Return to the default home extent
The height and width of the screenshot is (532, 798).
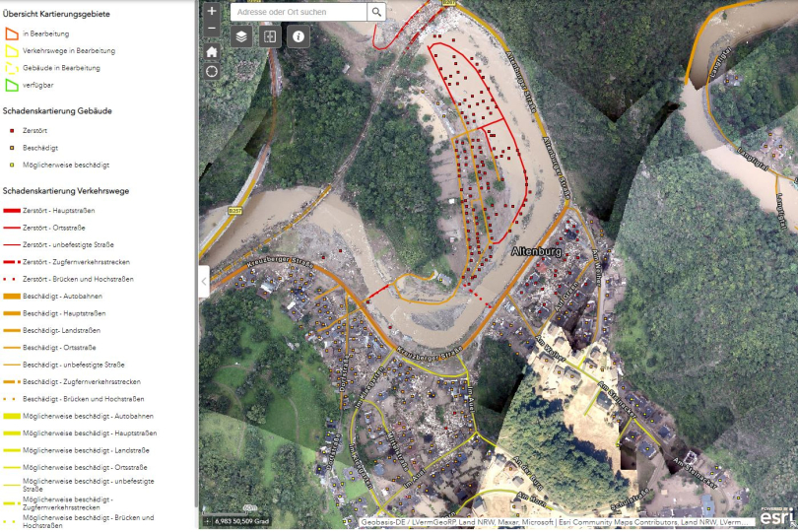212,51
